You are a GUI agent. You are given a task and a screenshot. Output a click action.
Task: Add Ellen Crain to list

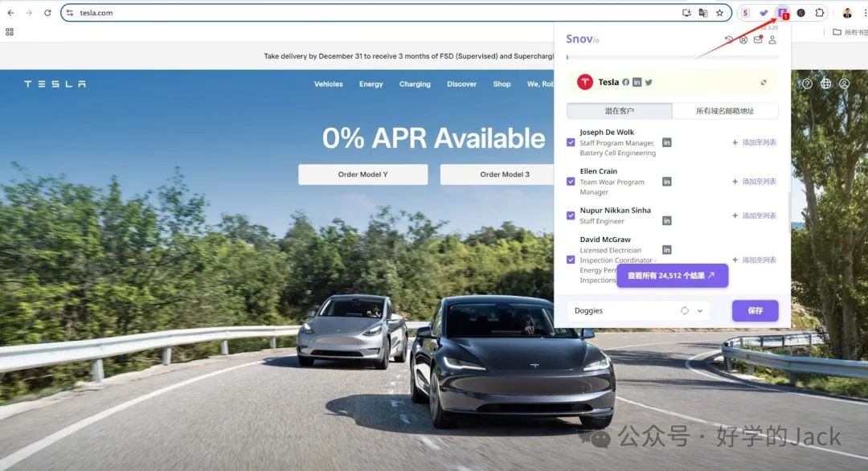coord(754,182)
